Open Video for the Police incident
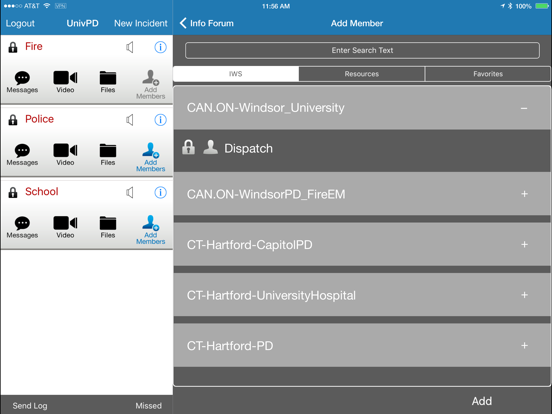 65,155
